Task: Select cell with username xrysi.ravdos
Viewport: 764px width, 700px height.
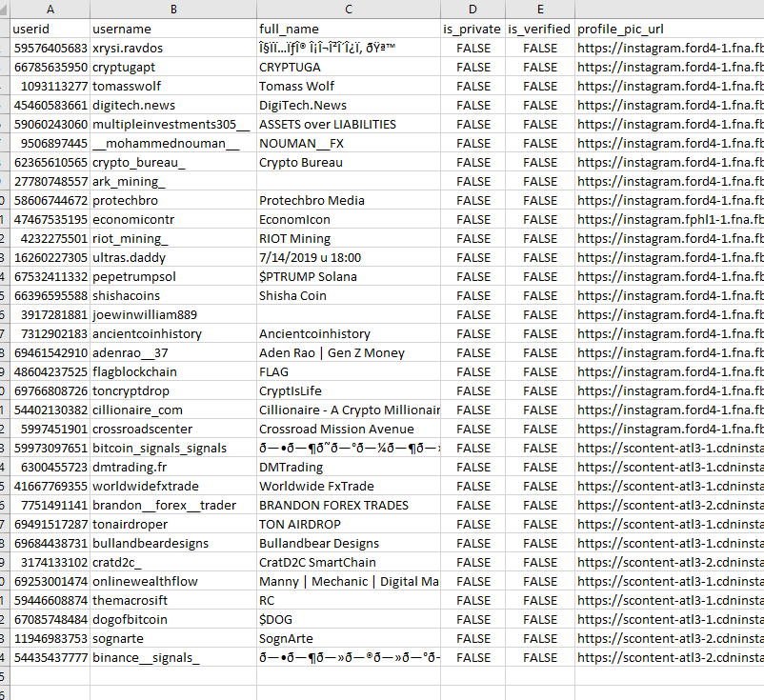Action: (173, 48)
